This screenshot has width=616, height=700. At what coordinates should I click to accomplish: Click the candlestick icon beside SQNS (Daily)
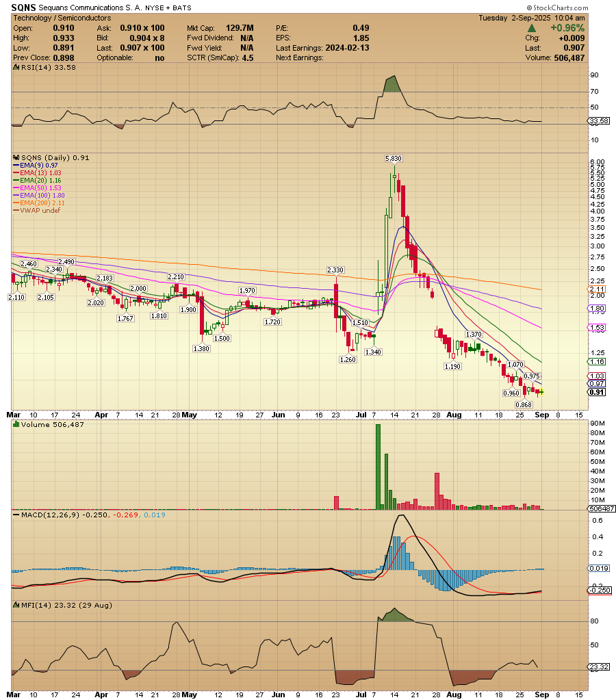[x=16, y=157]
